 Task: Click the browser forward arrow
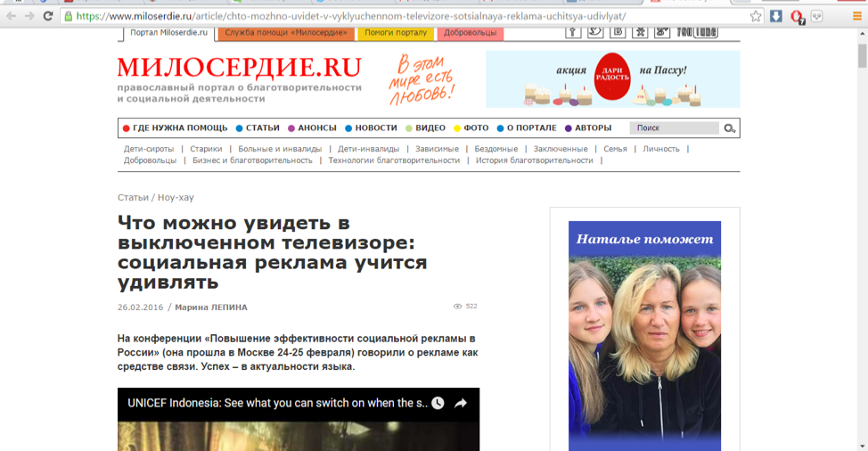[29, 16]
